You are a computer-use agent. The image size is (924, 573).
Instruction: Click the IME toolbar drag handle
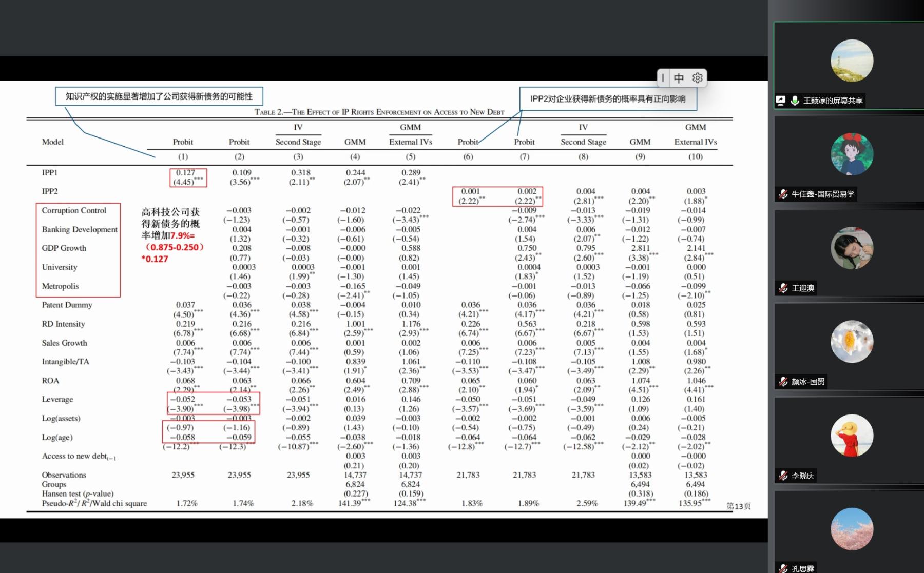[663, 78]
